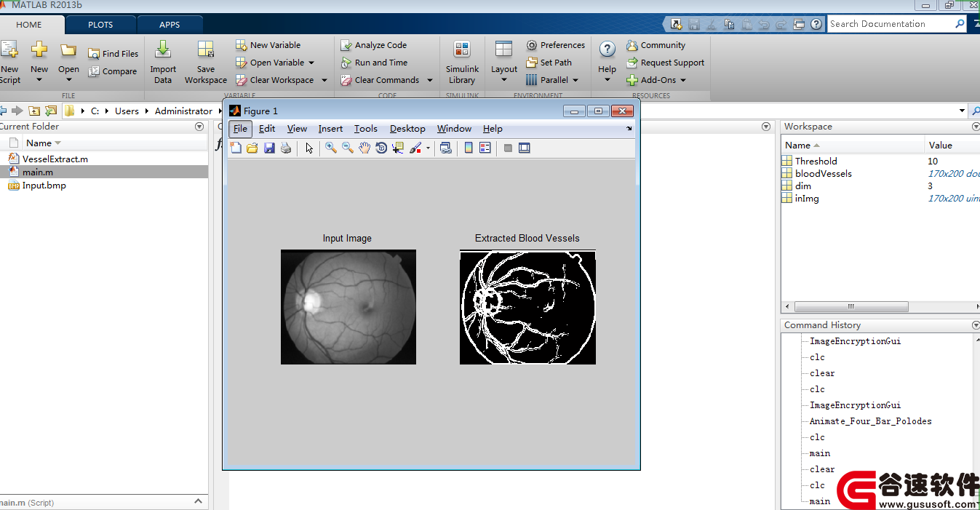
Task: Insert a Legend via toolbar icon
Action: (485, 148)
